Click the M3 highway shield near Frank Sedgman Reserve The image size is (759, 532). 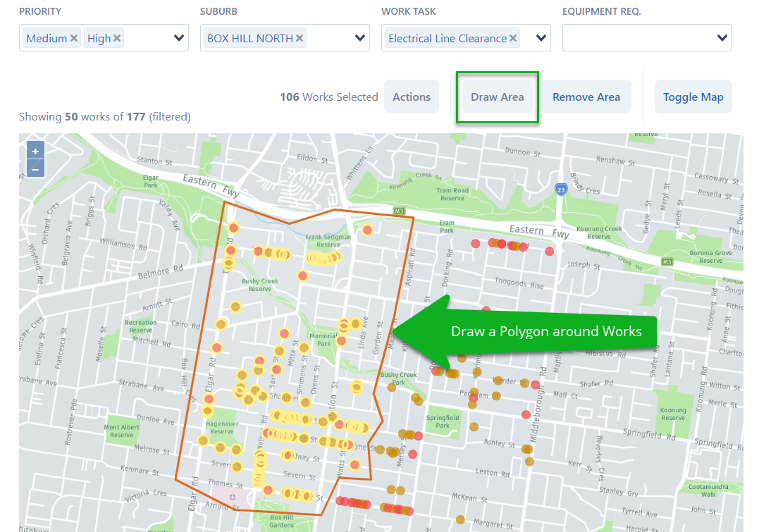399,211
